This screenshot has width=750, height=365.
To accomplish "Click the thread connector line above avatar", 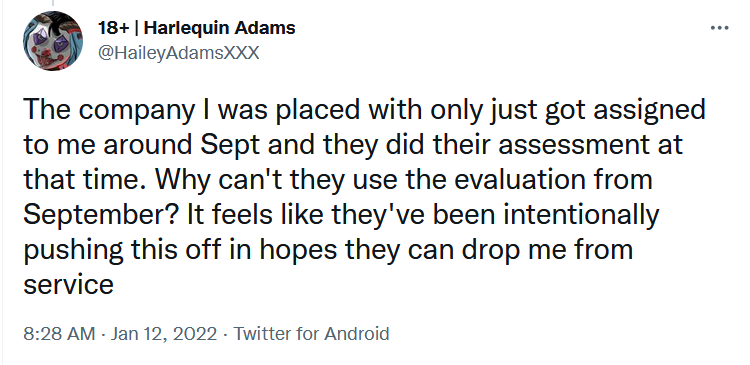I will [x=53, y=3].
